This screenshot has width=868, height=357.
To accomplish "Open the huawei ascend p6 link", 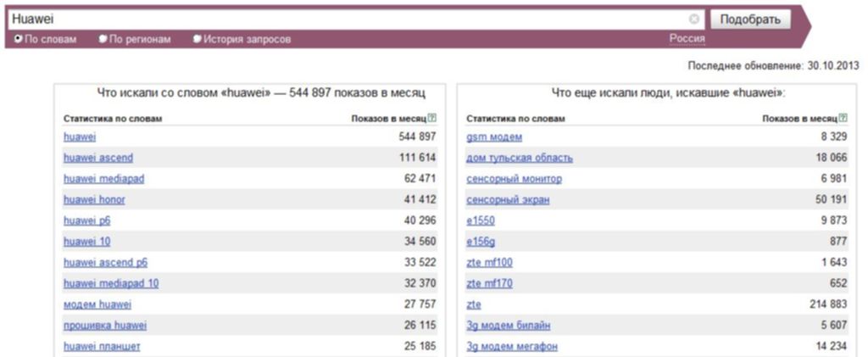I will pyautogui.click(x=105, y=262).
